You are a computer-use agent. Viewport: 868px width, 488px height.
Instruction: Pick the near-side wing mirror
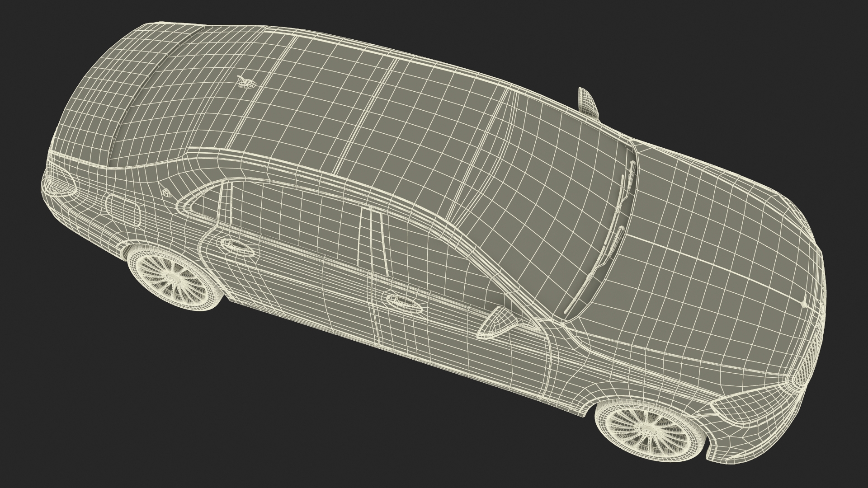pyautogui.click(x=497, y=323)
